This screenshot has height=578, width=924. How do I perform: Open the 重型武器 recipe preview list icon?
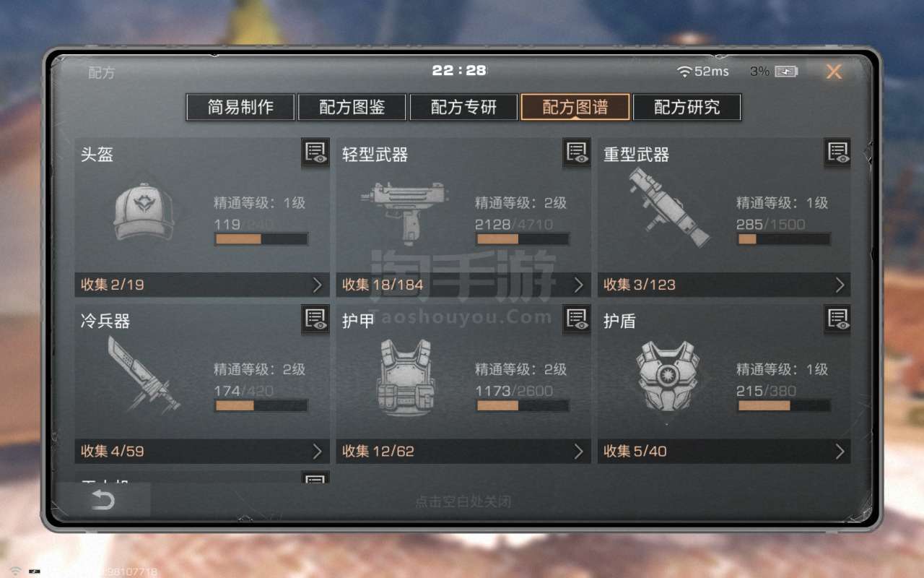click(x=837, y=152)
